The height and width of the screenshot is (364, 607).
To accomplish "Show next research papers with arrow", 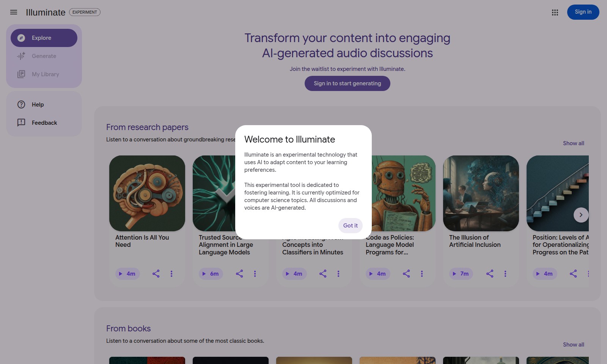I will point(581,215).
